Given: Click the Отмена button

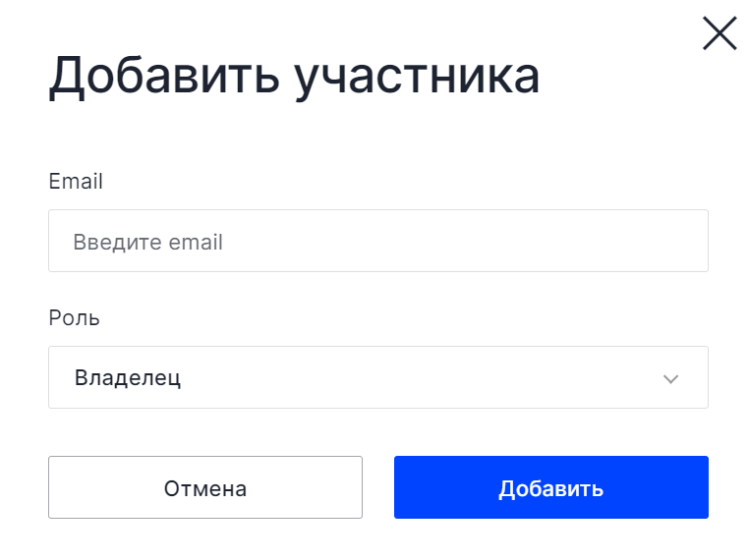Looking at the screenshot, I should point(205,487).
